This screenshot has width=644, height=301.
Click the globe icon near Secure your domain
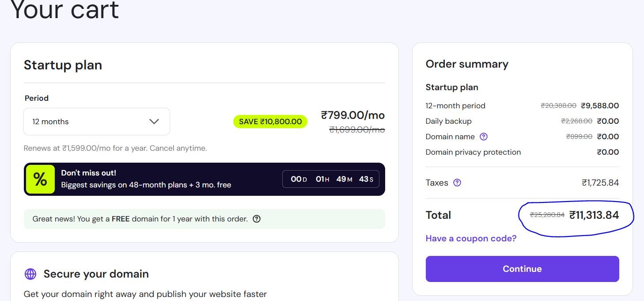point(30,274)
